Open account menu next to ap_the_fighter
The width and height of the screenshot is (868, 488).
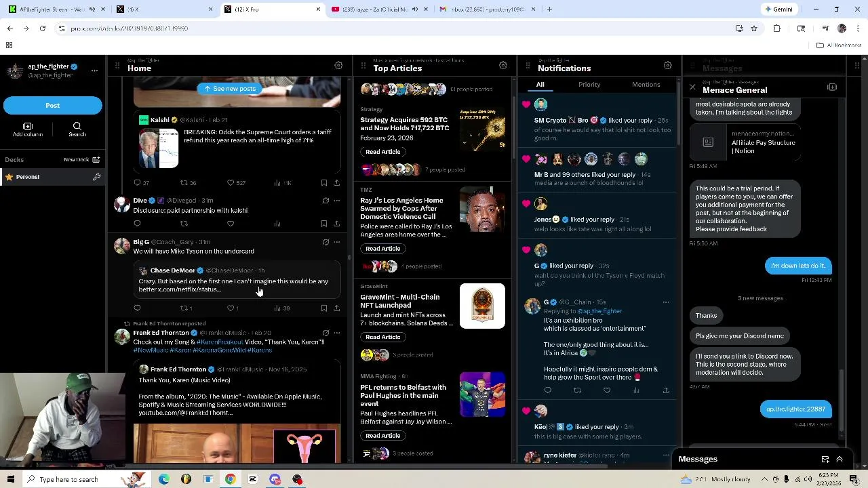pyautogui.click(x=94, y=70)
